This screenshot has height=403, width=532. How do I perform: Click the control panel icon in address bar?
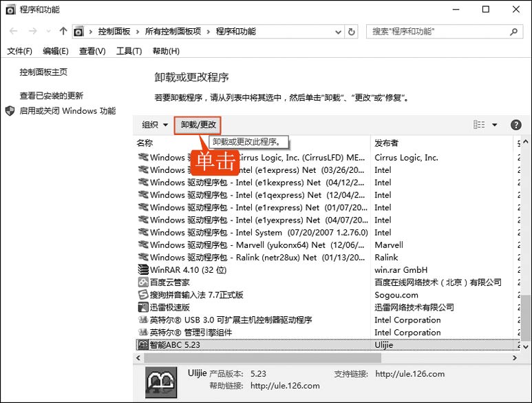click(78, 32)
